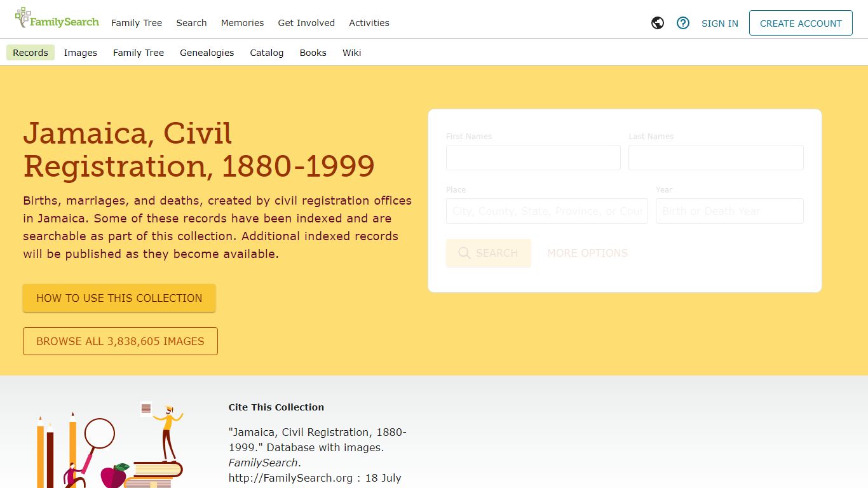
Task: Click the CREATE ACCOUNT button
Action: click(x=801, y=23)
